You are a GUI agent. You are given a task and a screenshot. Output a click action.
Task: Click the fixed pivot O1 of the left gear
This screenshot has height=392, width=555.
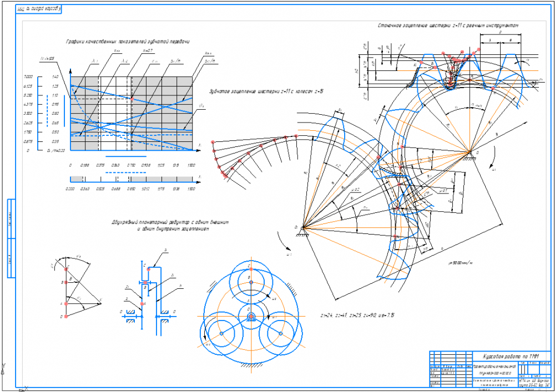click(303, 228)
